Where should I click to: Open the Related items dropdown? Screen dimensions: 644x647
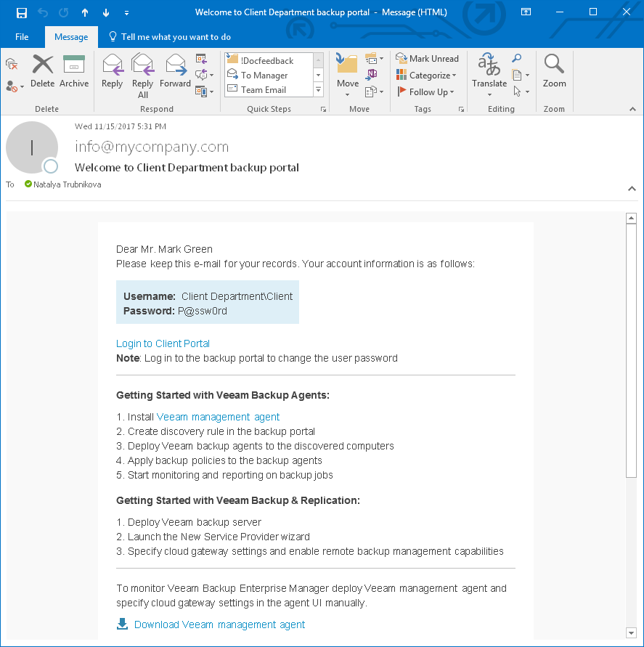(521, 75)
